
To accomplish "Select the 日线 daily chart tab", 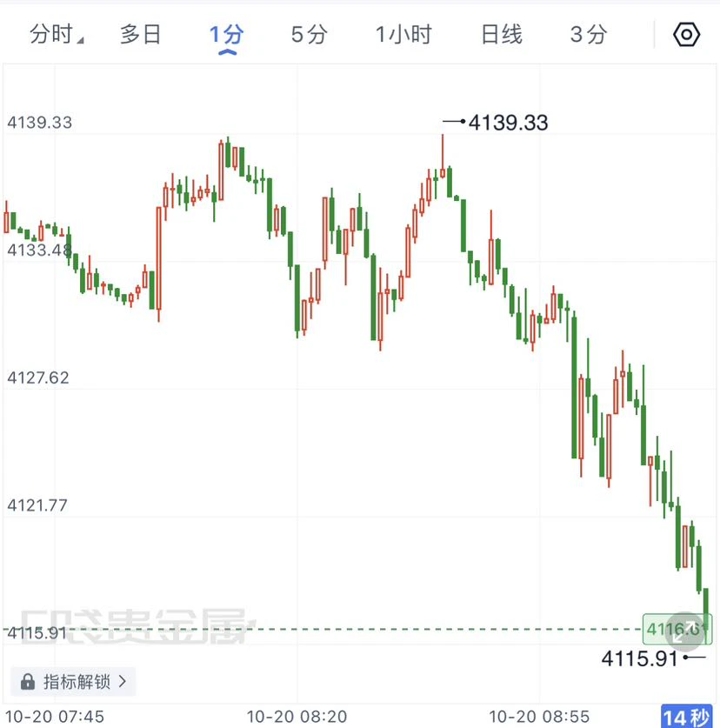I will coord(502,35).
